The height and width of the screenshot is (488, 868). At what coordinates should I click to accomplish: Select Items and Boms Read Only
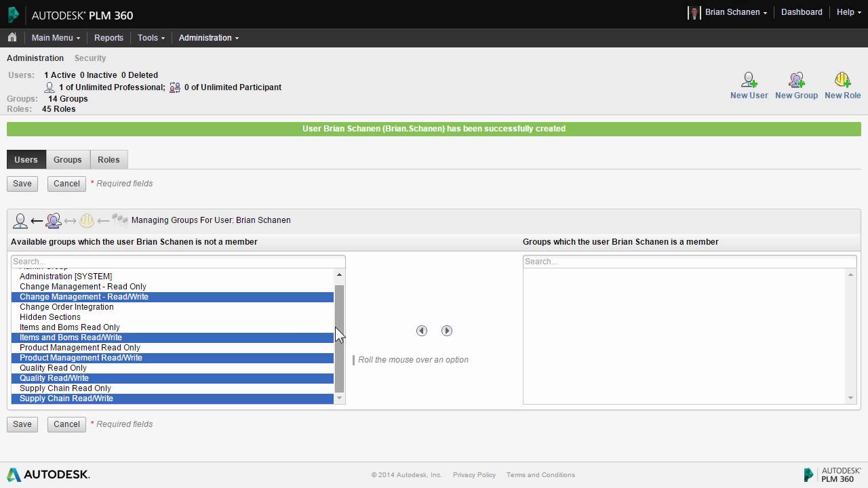[x=172, y=327]
